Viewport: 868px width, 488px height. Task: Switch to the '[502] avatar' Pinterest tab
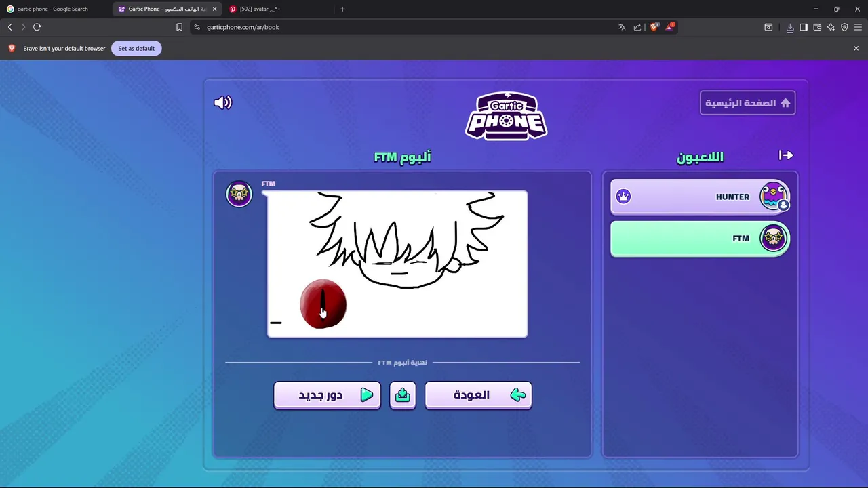click(x=278, y=9)
